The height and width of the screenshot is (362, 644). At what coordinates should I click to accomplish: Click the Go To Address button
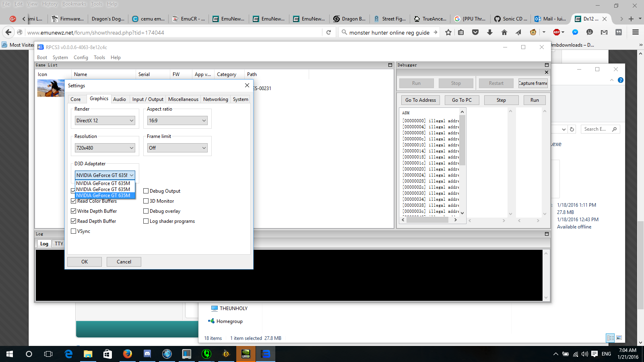pos(420,100)
